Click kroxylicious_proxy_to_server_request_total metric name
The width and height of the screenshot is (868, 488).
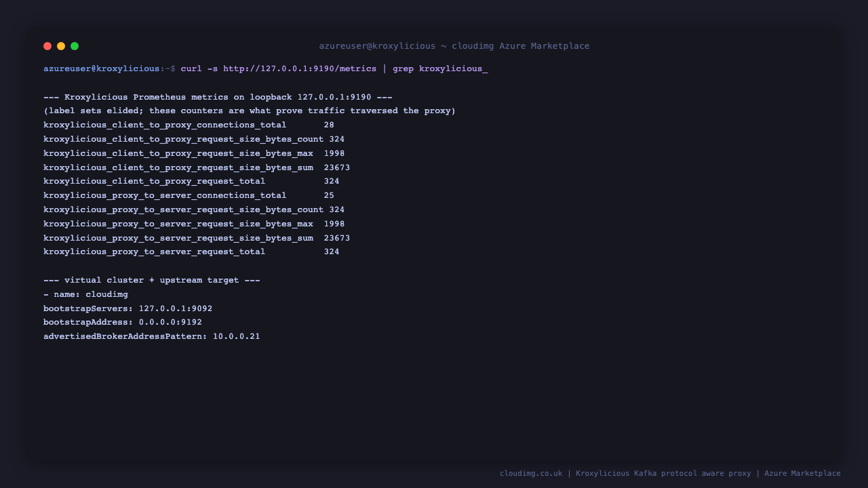click(x=154, y=251)
